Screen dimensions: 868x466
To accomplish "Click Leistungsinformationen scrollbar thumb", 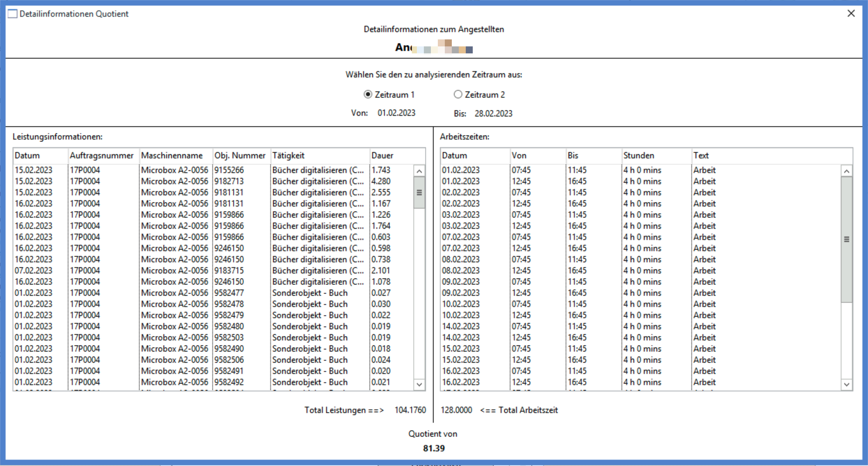I will pyautogui.click(x=419, y=193).
